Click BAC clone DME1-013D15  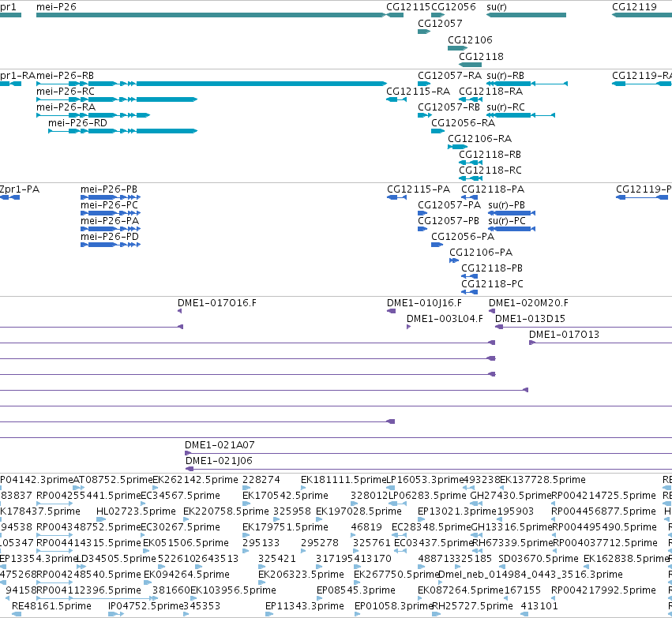coord(584,327)
